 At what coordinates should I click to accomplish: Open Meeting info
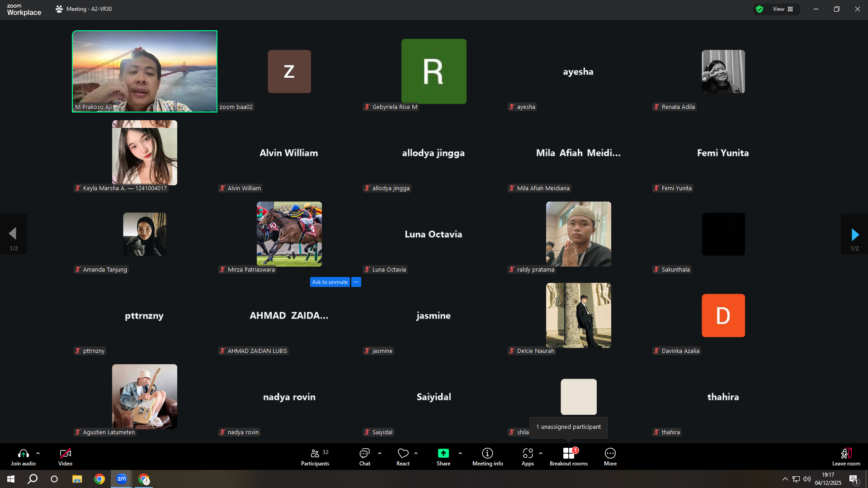[487, 457]
